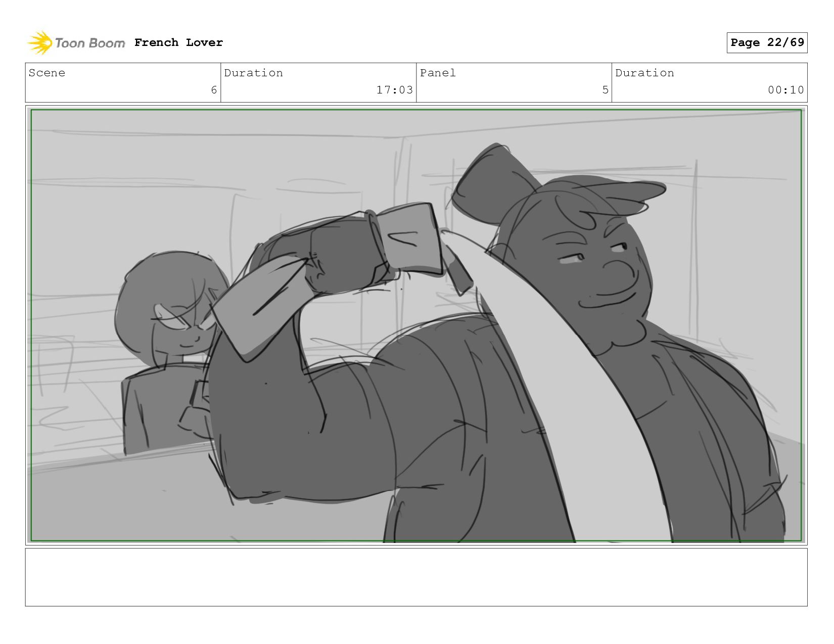
Task: Select the 'Scene' header label
Action: point(47,73)
